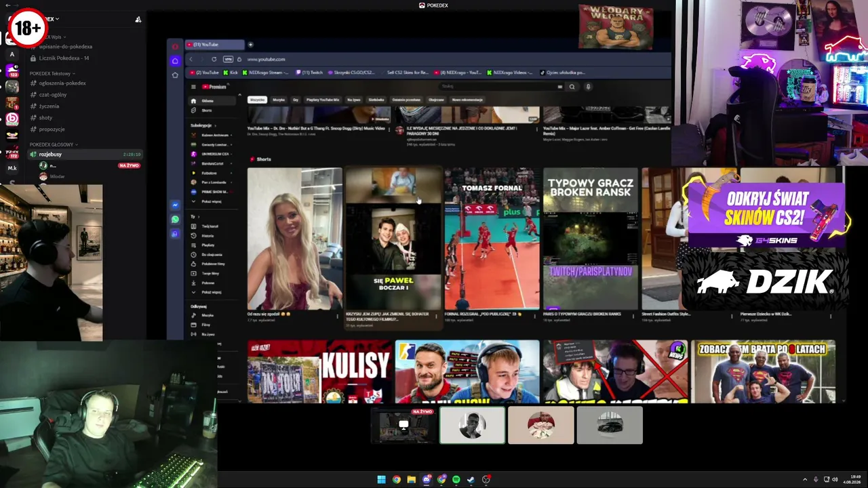Open Spotify from the taskbar
Screen dimensions: 868x488
pyautogui.click(x=456, y=480)
